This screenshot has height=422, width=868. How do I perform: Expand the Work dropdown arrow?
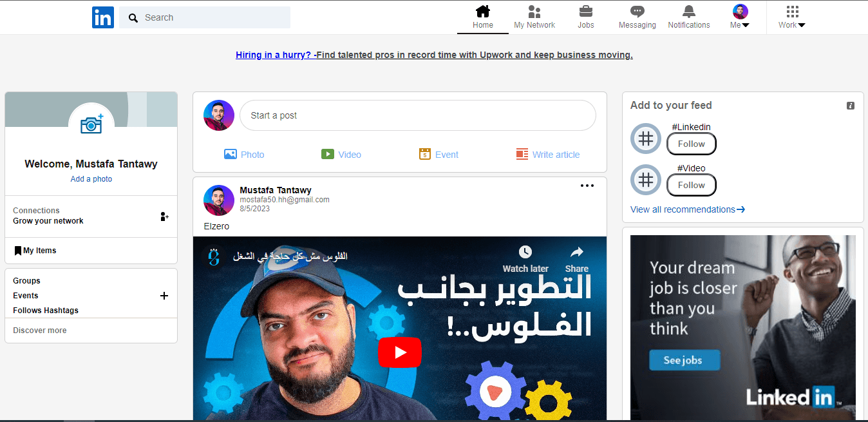pos(802,26)
